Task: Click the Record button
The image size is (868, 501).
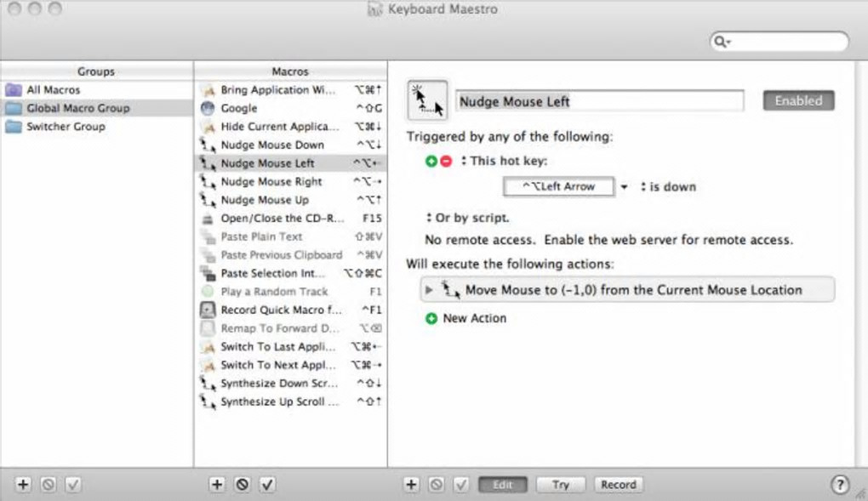Action: tap(619, 485)
